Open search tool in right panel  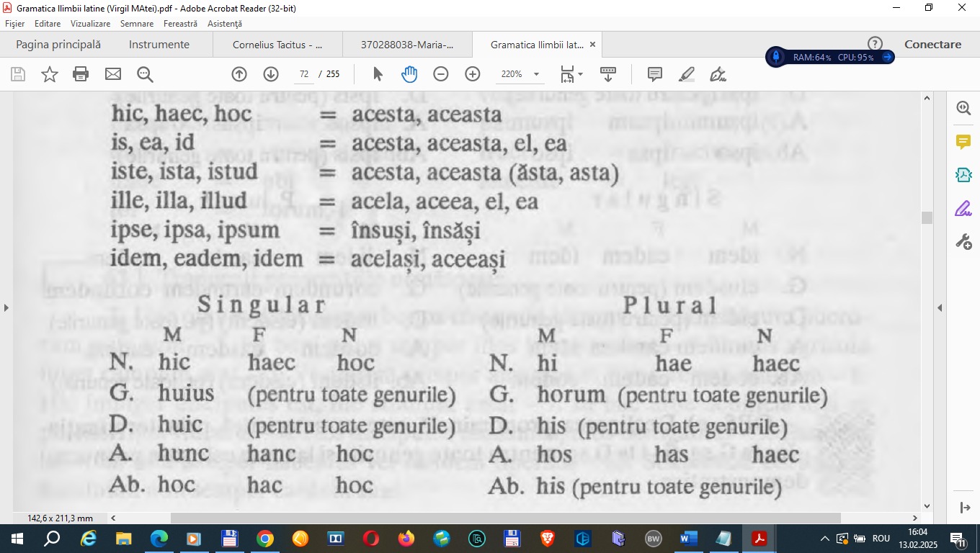(x=963, y=108)
